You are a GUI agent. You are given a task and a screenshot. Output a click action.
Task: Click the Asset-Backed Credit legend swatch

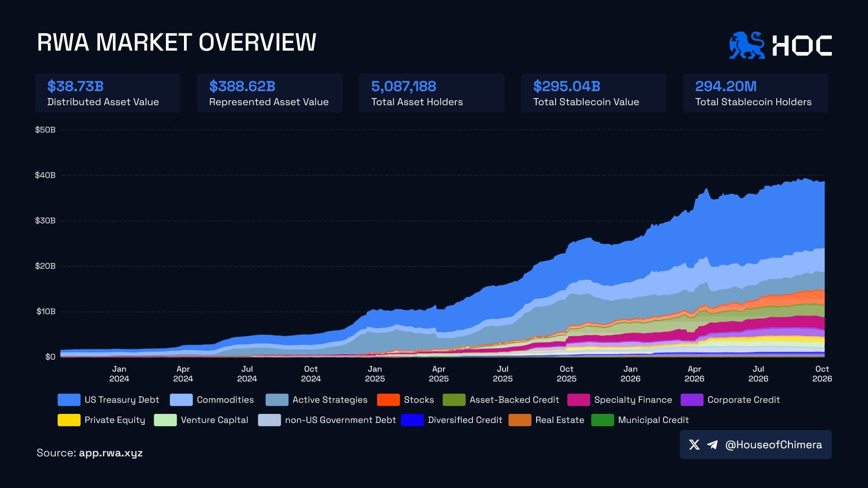point(454,400)
